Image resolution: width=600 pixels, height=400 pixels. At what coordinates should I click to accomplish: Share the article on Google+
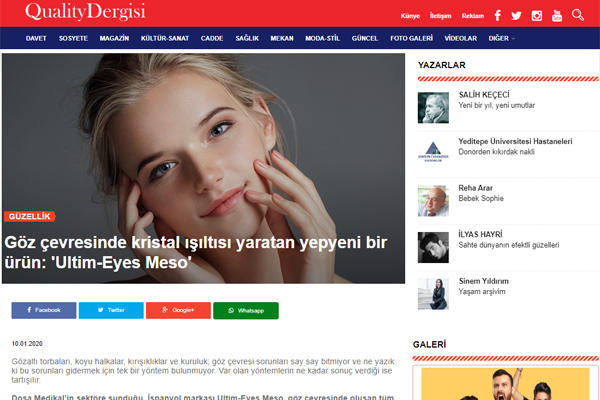178,310
